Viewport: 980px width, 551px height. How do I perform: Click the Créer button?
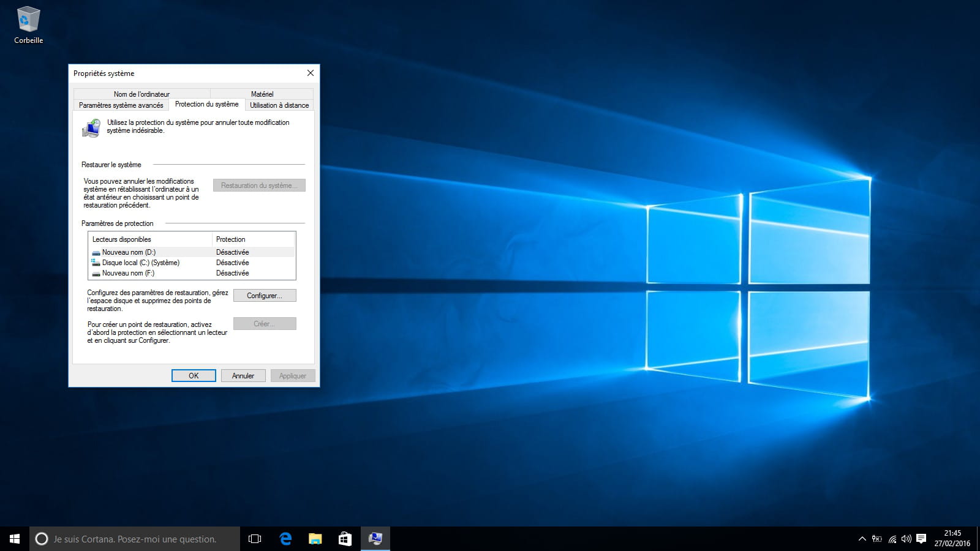(x=265, y=324)
